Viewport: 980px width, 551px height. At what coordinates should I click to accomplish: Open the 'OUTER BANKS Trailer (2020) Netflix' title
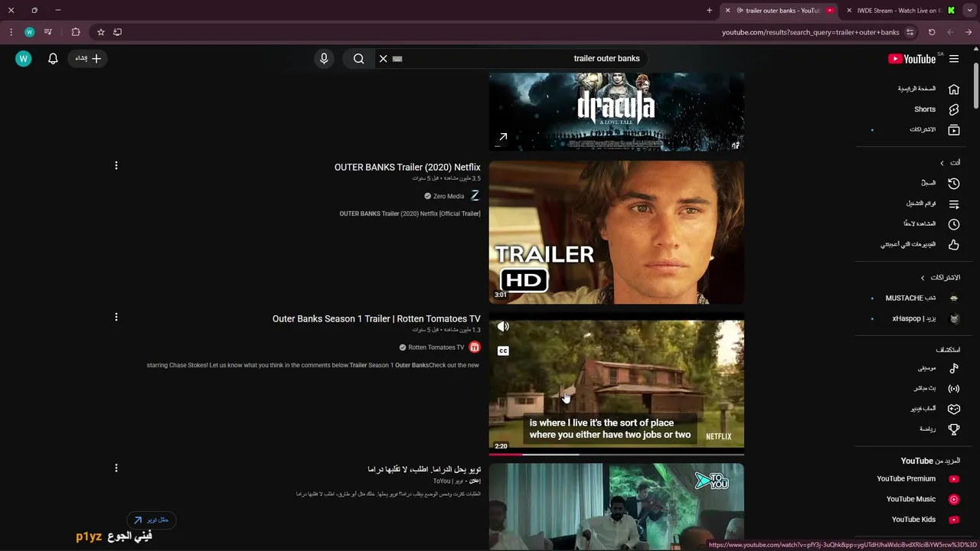click(x=407, y=168)
